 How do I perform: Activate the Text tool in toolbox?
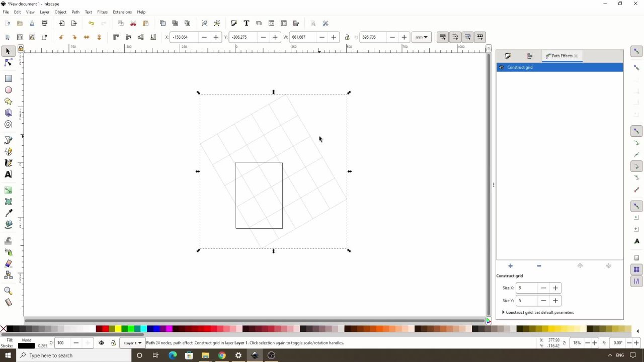[x=8, y=174]
